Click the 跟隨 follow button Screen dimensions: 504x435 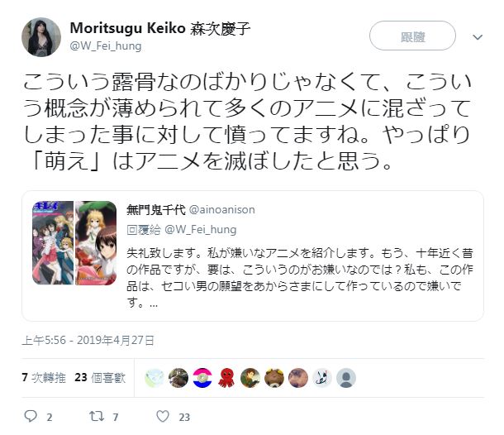pos(413,36)
